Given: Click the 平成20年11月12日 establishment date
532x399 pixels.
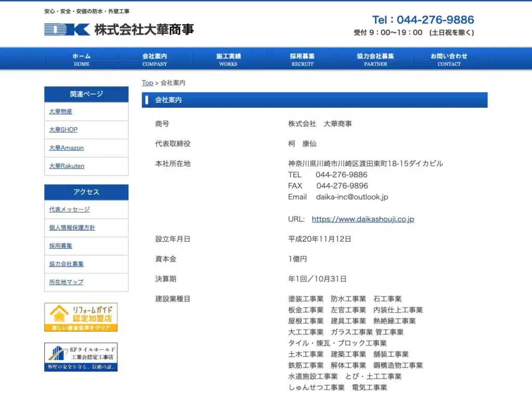Looking at the screenshot, I should pos(320,239).
